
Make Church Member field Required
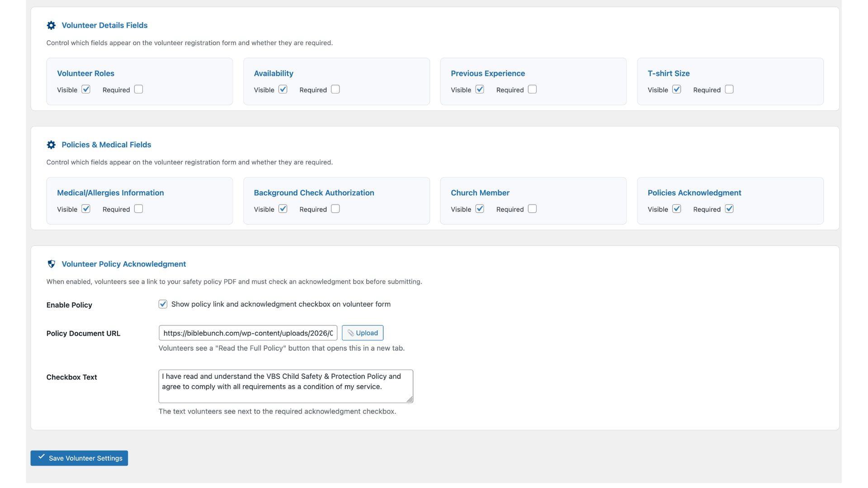(x=533, y=209)
